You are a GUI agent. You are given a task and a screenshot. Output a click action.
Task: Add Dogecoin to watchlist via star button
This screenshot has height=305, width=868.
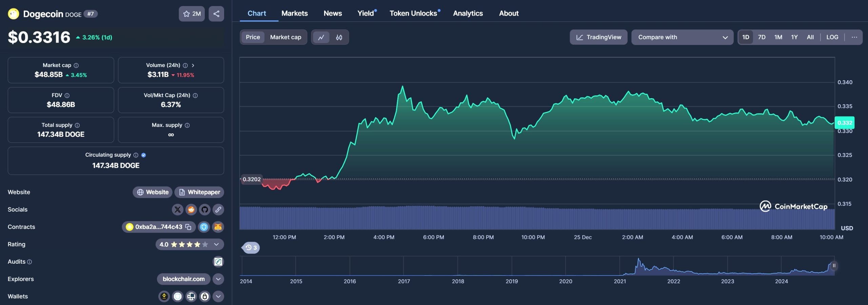pyautogui.click(x=192, y=14)
